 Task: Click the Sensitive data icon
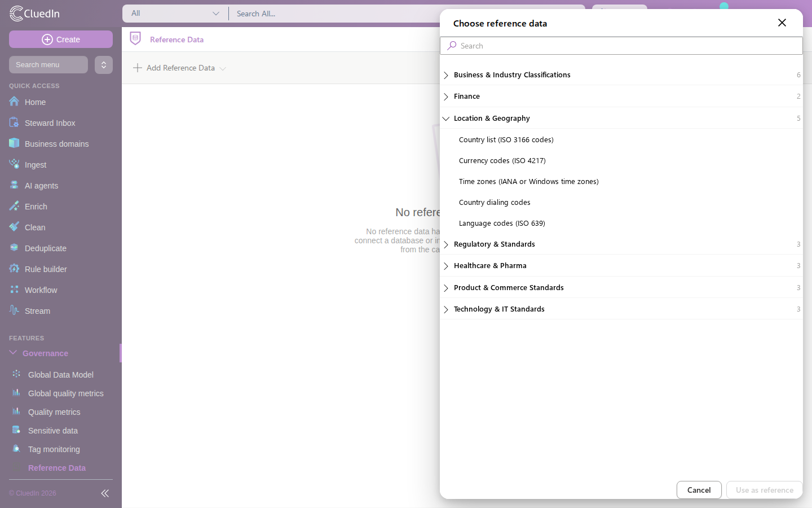16,430
